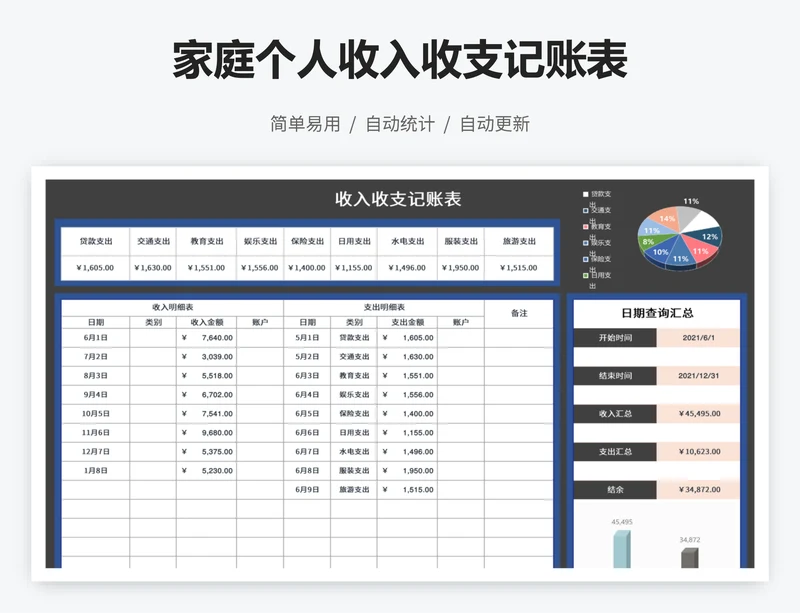
Task: Select the 收入汇总 value ¥45,495.00
Action: click(698, 413)
